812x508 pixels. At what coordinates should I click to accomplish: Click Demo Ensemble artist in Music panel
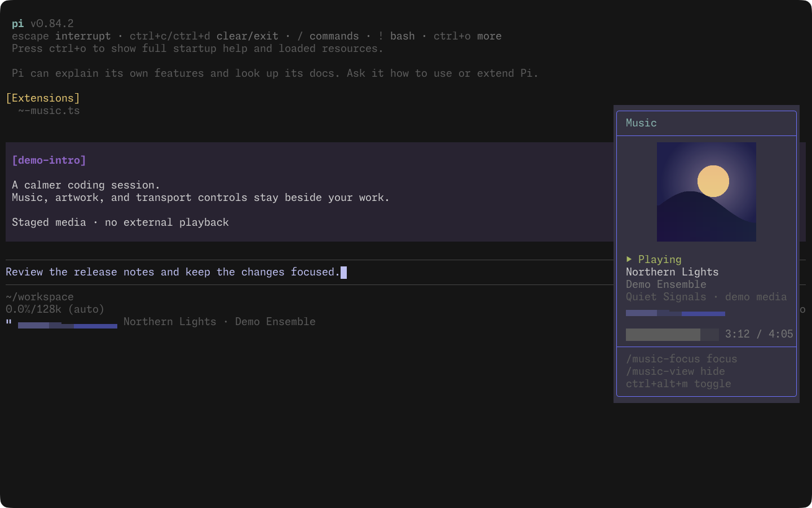pyautogui.click(x=666, y=284)
